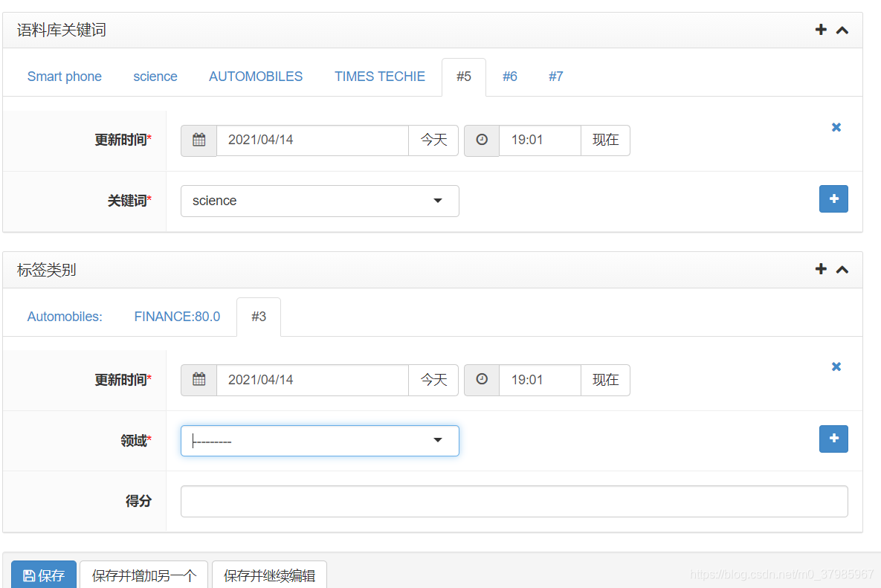Focus the tag date field 2021/04/14
Image resolution: width=881 pixels, height=588 pixels.
pyautogui.click(x=312, y=380)
